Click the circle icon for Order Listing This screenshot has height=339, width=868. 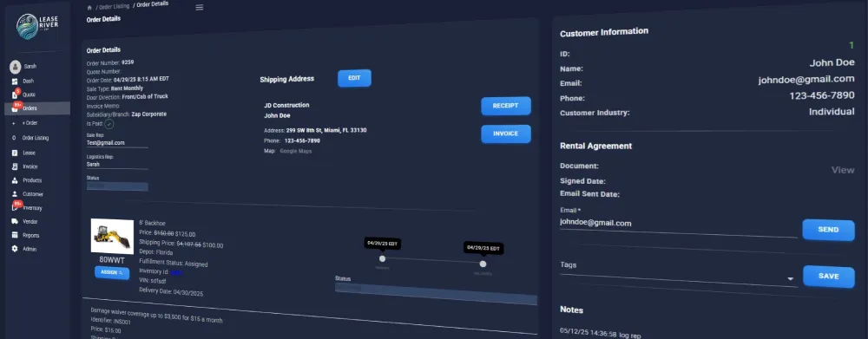tap(14, 138)
